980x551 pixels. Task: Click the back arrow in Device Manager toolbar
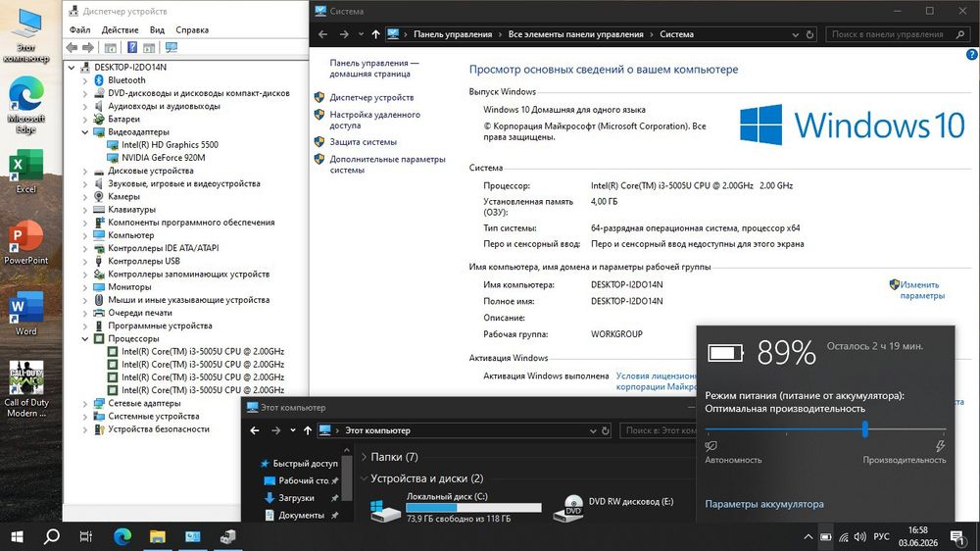tap(72, 47)
